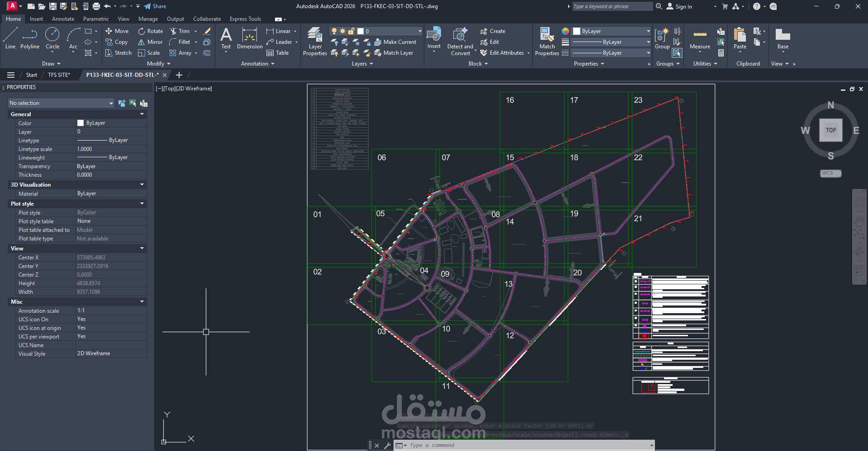Expand the Draw panel flyout

point(51,64)
